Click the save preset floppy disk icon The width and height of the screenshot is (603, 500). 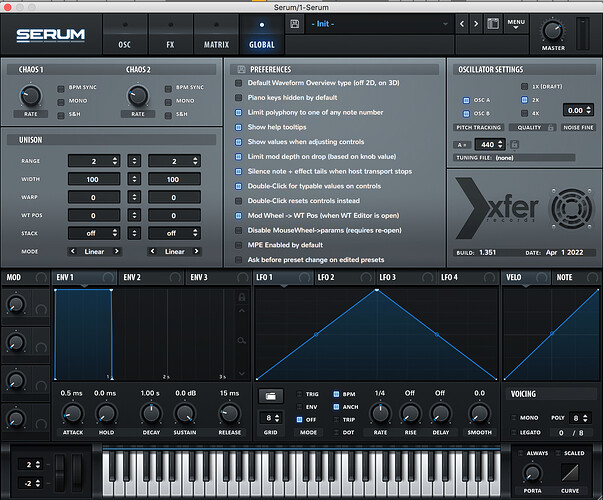coord(295,24)
